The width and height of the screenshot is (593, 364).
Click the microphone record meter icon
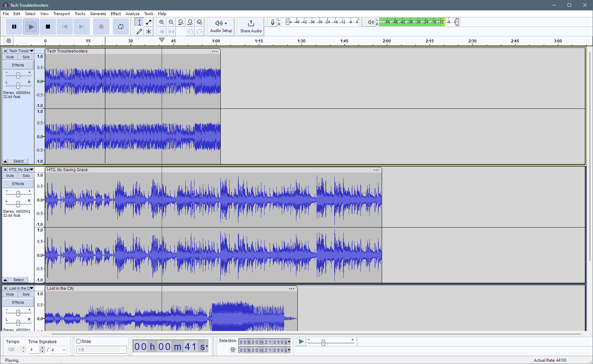click(x=273, y=22)
